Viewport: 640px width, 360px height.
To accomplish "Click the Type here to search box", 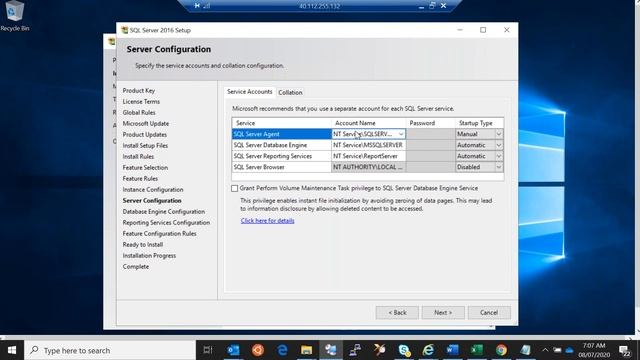I will click(110, 350).
